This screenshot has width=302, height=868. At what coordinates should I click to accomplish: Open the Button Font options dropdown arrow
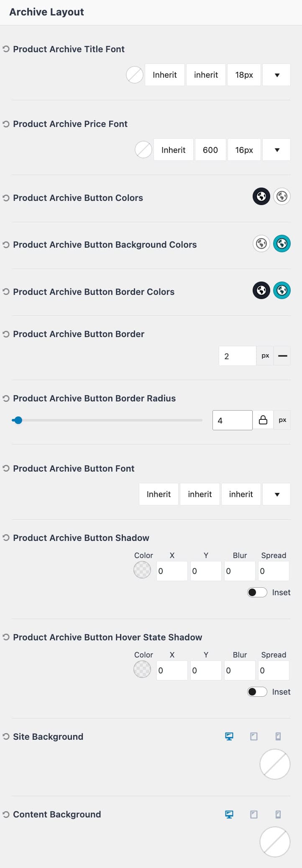tap(276, 494)
